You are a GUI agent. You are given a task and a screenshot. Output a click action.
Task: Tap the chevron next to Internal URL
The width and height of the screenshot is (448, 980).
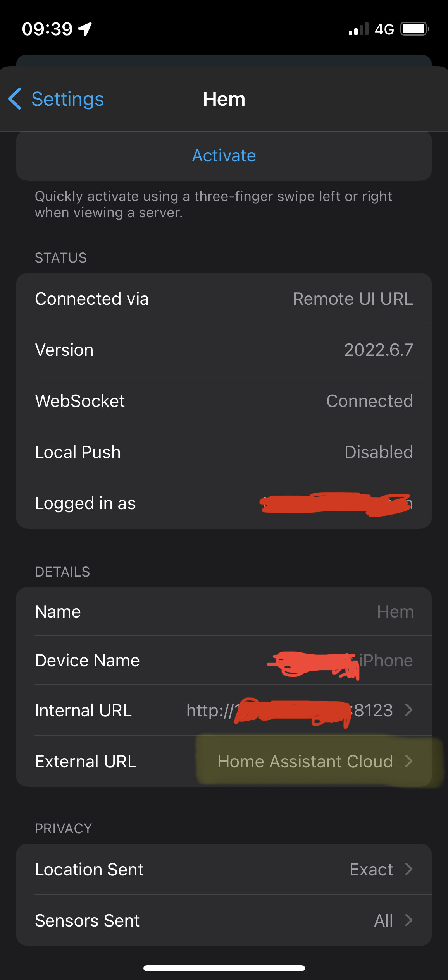click(x=409, y=711)
